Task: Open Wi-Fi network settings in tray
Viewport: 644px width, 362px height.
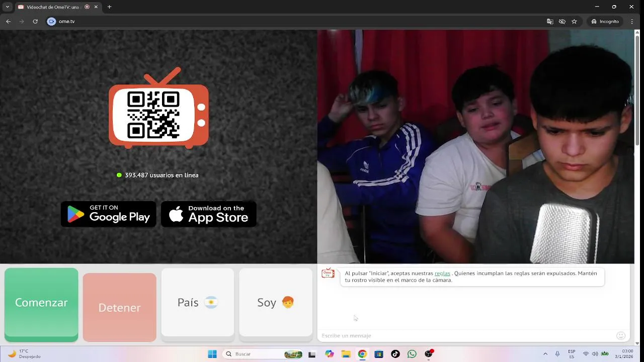Action: 586,354
